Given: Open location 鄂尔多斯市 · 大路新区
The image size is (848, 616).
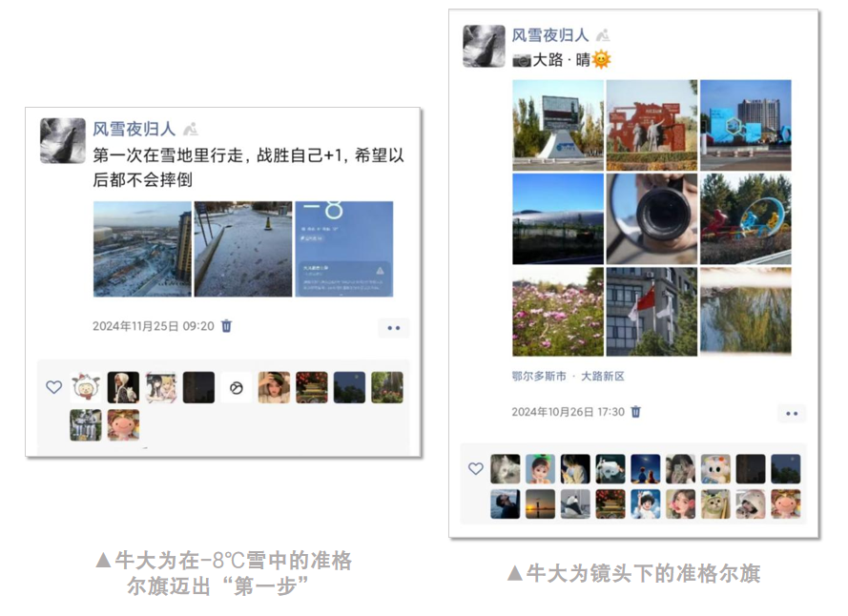Looking at the screenshot, I should [568, 376].
